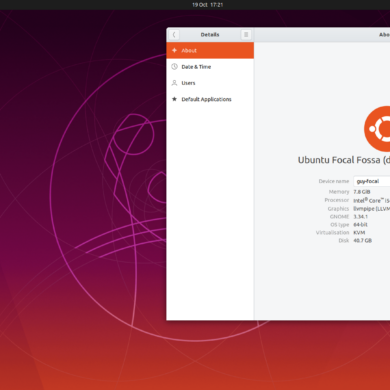The width and height of the screenshot is (390, 390).
Task: Click the About plus icon
Action: [174, 50]
